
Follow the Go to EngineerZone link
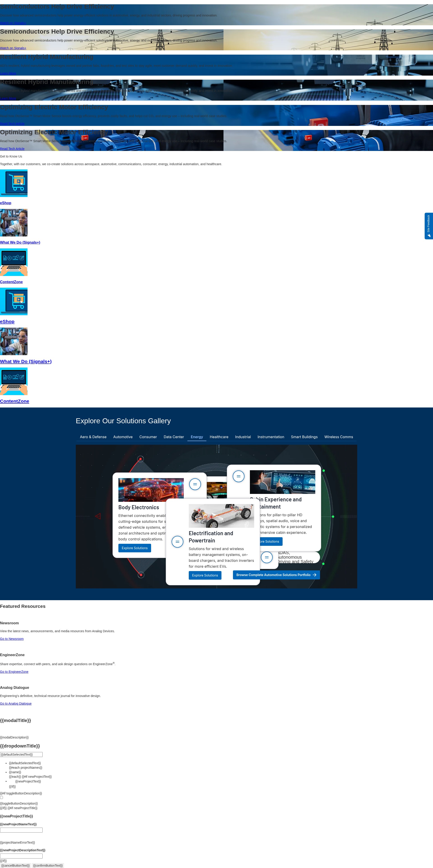click(x=14, y=671)
